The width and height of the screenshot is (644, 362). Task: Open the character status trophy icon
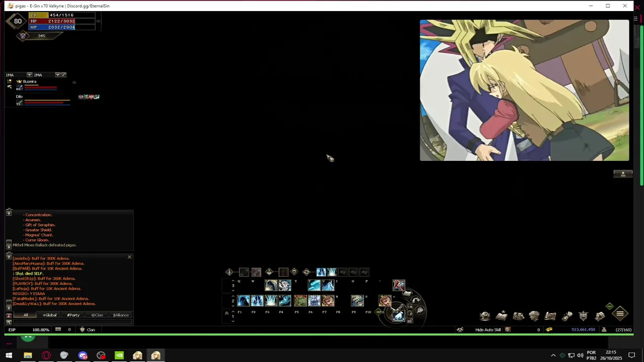coord(485,316)
